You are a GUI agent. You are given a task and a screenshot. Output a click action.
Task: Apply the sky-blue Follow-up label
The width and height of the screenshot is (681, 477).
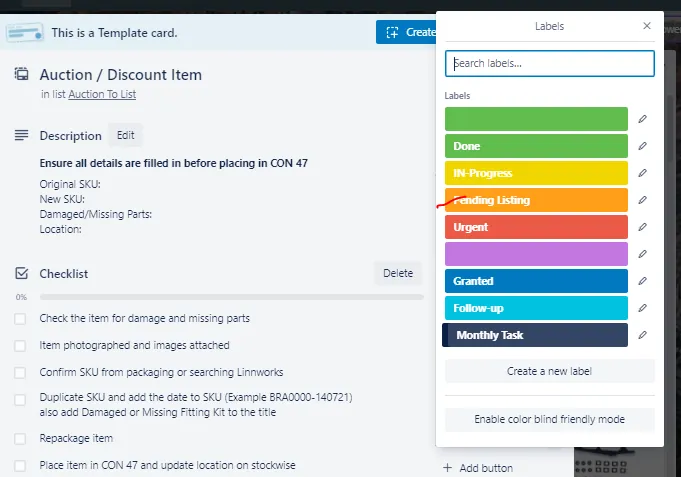click(x=536, y=308)
